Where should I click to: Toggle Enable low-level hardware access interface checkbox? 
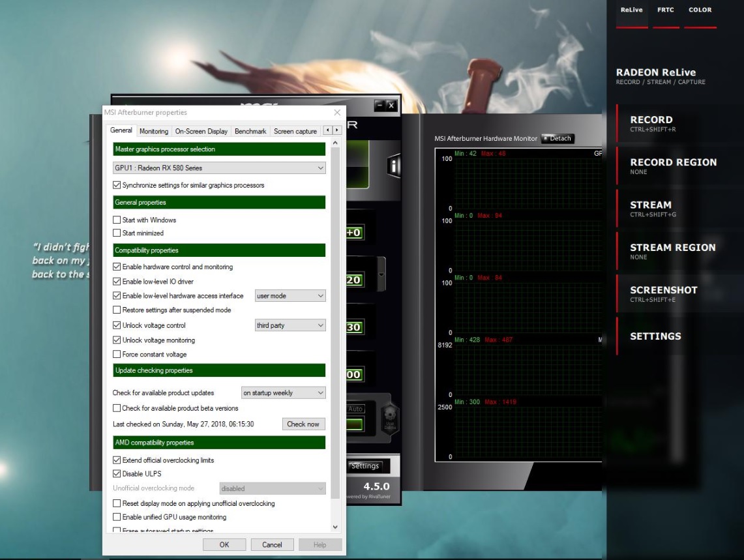117,296
